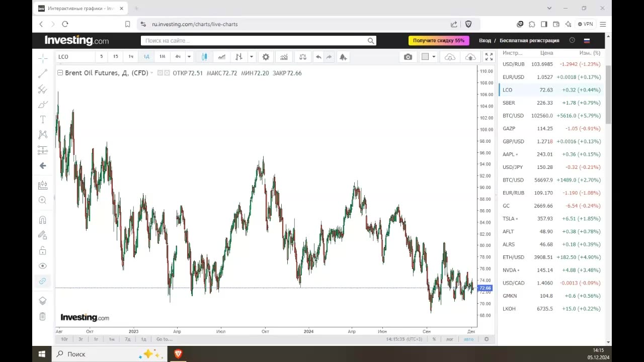This screenshot has width=644, height=362.
Task: Create an alert with the bell icon
Action: [x=343, y=57]
